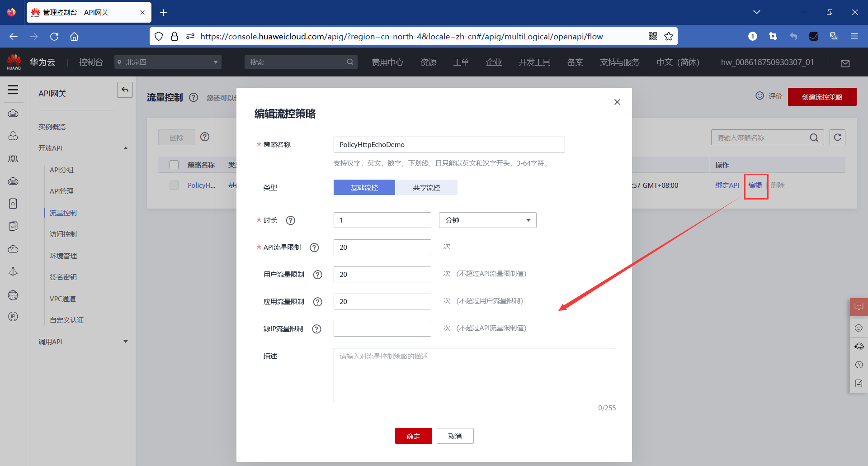Viewport: 868px width, 466px height.
Task: Open the hw_008618750930307_01 account menu
Action: (x=767, y=62)
